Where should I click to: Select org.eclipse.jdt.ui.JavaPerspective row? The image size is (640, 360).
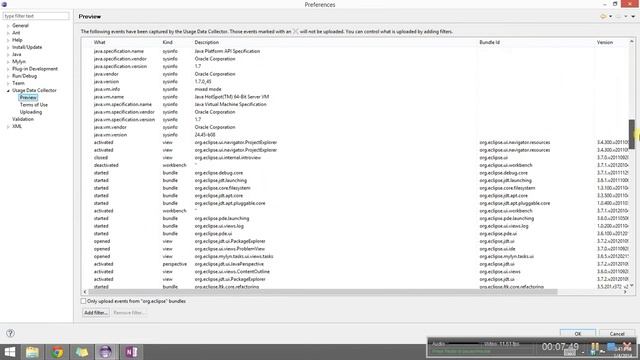tap(355, 264)
